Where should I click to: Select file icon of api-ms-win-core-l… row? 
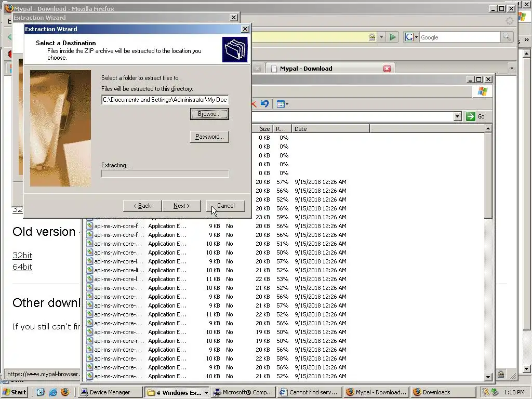[89, 279]
